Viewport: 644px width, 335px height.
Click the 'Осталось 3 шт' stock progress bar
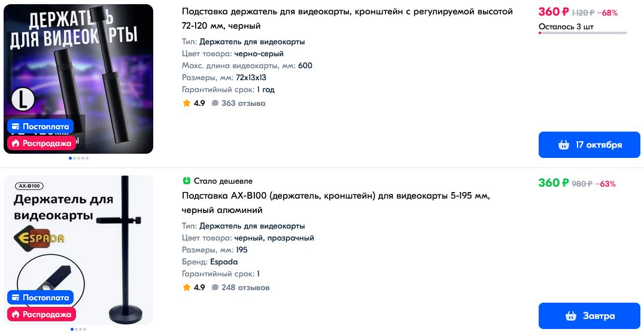tap(582, 33)
